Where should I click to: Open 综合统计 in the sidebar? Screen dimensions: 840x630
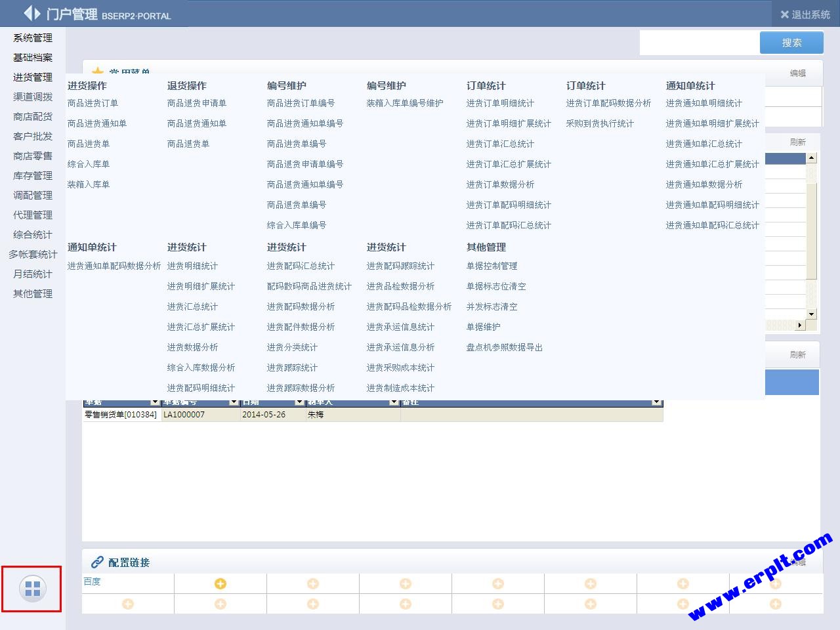tap(33, 235)
